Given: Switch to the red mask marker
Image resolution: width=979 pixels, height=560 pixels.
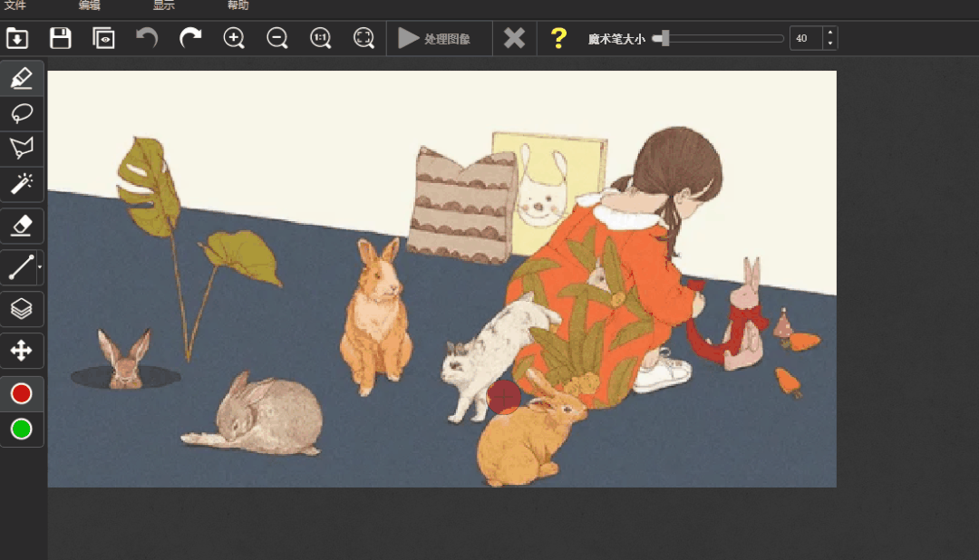Looking at the screenshot, I should tap(22, 393).
